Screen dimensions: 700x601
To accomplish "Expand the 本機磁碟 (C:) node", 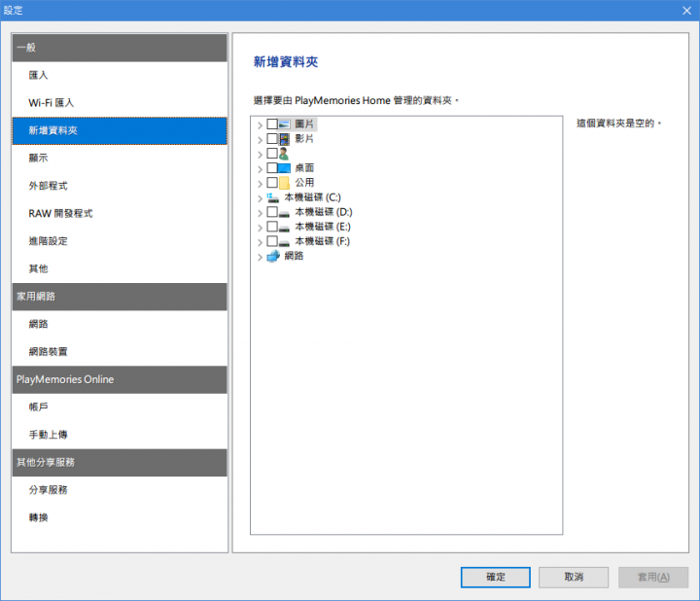I will (260, 198).
